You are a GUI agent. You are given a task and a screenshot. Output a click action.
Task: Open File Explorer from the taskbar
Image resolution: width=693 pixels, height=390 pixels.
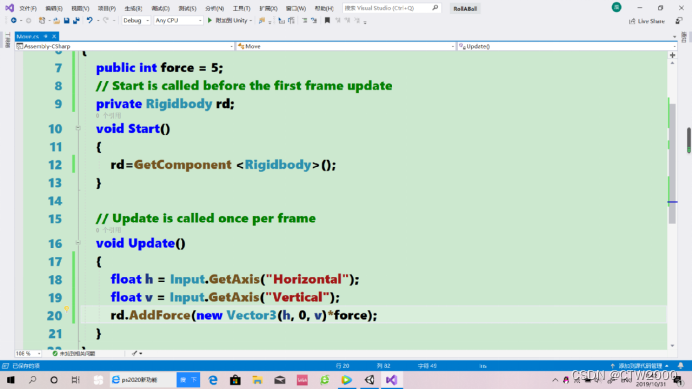[257, 380]
